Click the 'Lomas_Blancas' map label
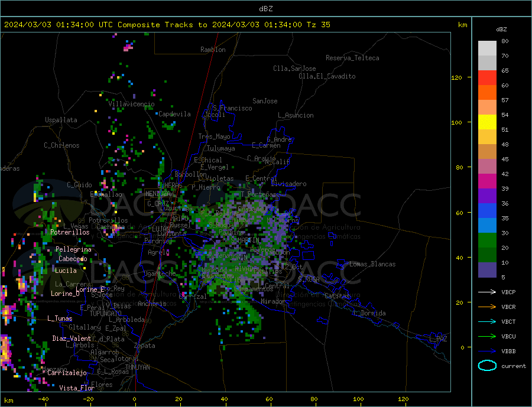 [372, 264]
